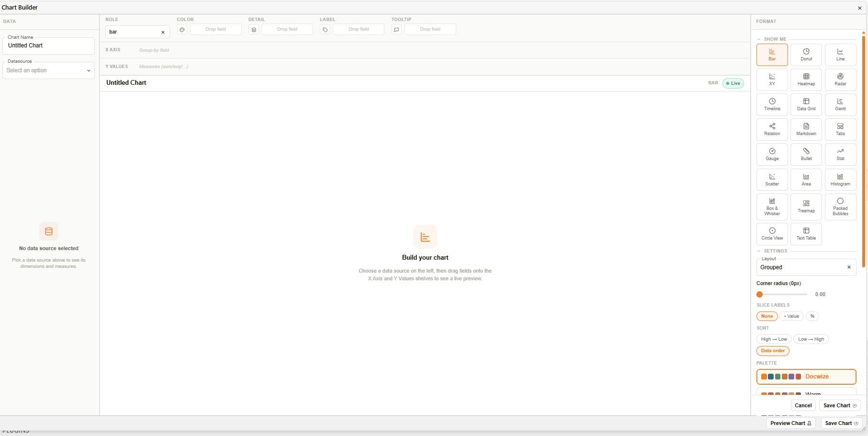Click the Tooltip speech-bubble icon
The height and width of the screenshot is (436, 868).
click(x=396, y=30)
